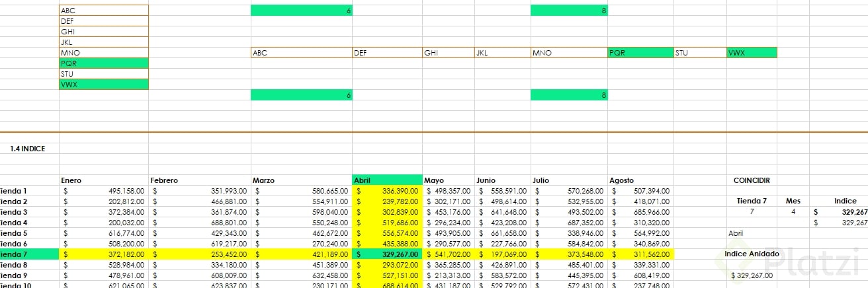Image resolution: width=868 pixels, height=288 pixels.
Task: Select the Agosto column header
Action: pos(640,180)
